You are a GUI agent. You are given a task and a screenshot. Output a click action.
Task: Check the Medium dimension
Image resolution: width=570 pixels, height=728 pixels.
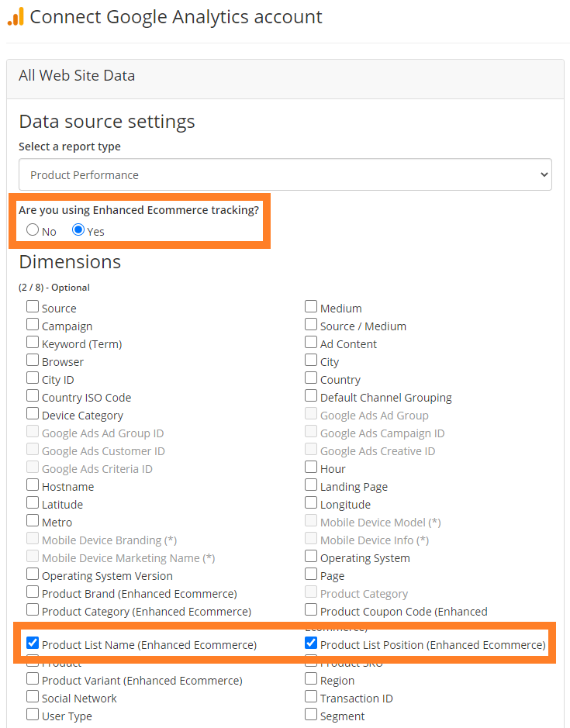pos(311,306)
